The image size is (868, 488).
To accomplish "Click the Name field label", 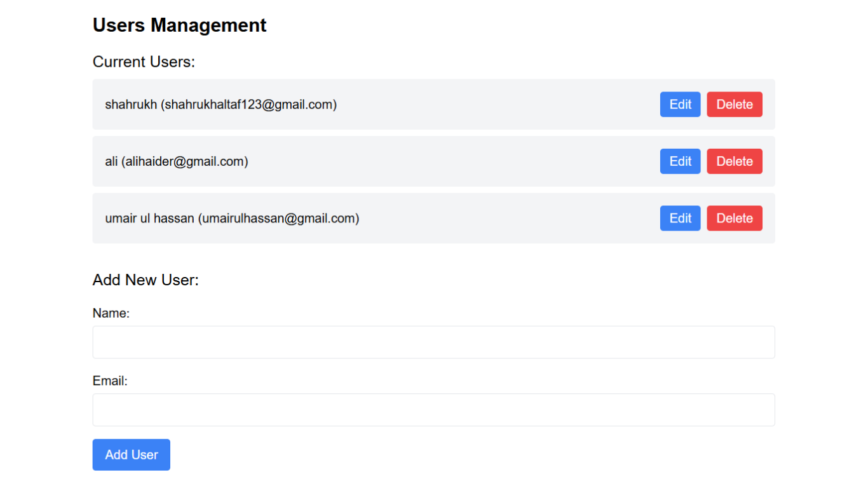I will click(x=111, y=313).
